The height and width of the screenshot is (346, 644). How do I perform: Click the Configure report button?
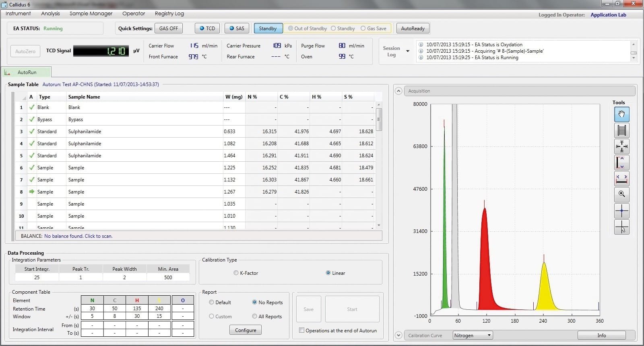click(246, 330)
